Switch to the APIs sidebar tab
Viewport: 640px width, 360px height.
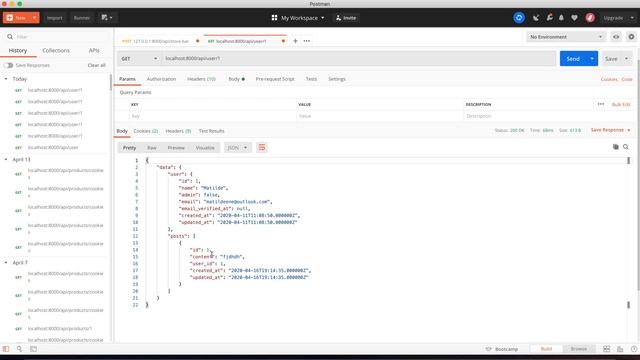point(94,50)
